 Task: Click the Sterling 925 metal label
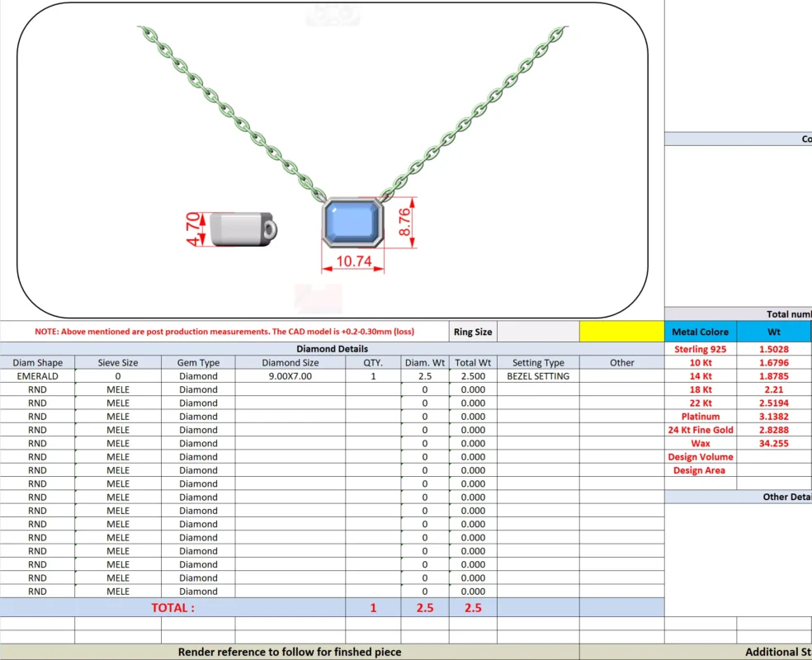pos(700,349)
